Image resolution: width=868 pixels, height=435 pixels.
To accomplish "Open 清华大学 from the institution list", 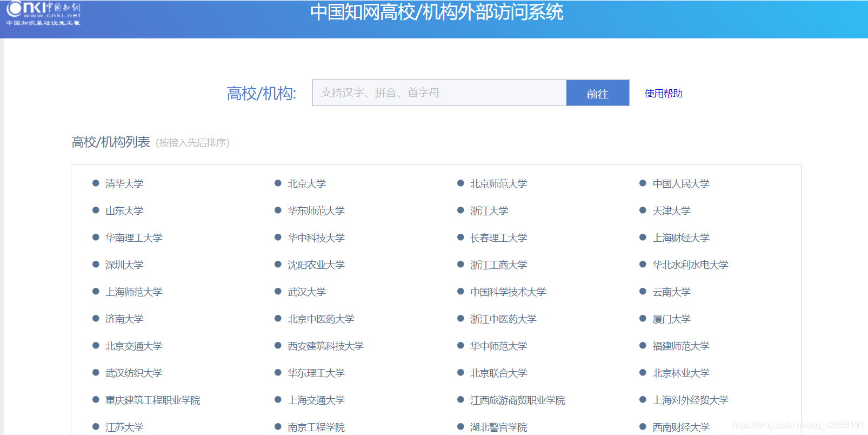I will pyautogui.click(x=124, y=184).
